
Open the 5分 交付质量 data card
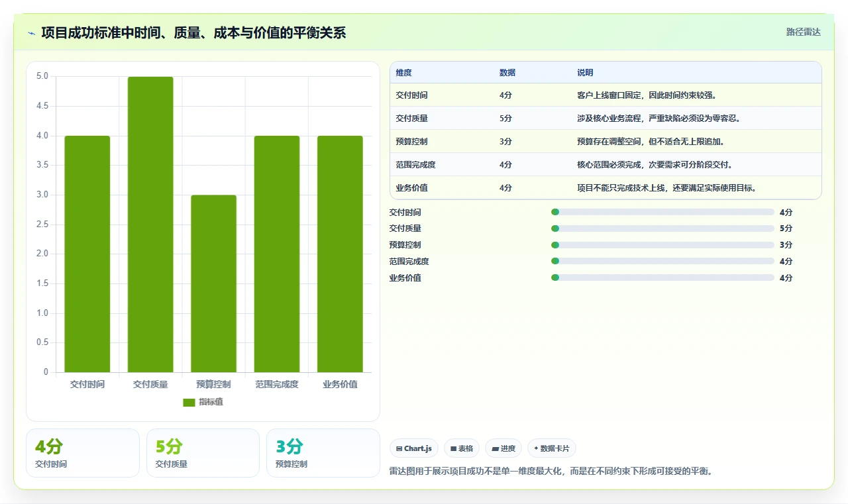pos(203,453)
